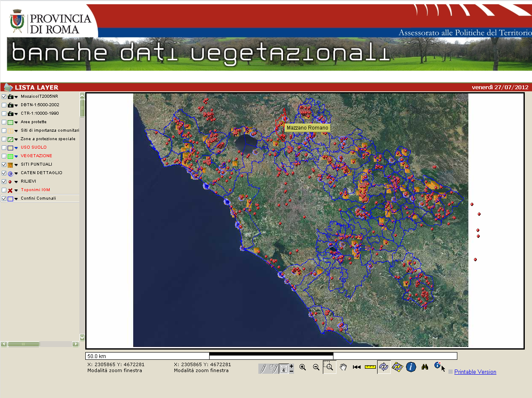Click the Mazzano Romano label on the map
The image size is (532, 398).
[x=307, y=128]
